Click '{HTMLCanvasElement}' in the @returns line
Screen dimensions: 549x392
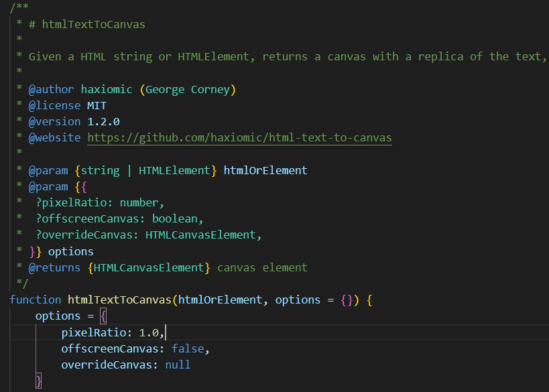click(149, 268)
